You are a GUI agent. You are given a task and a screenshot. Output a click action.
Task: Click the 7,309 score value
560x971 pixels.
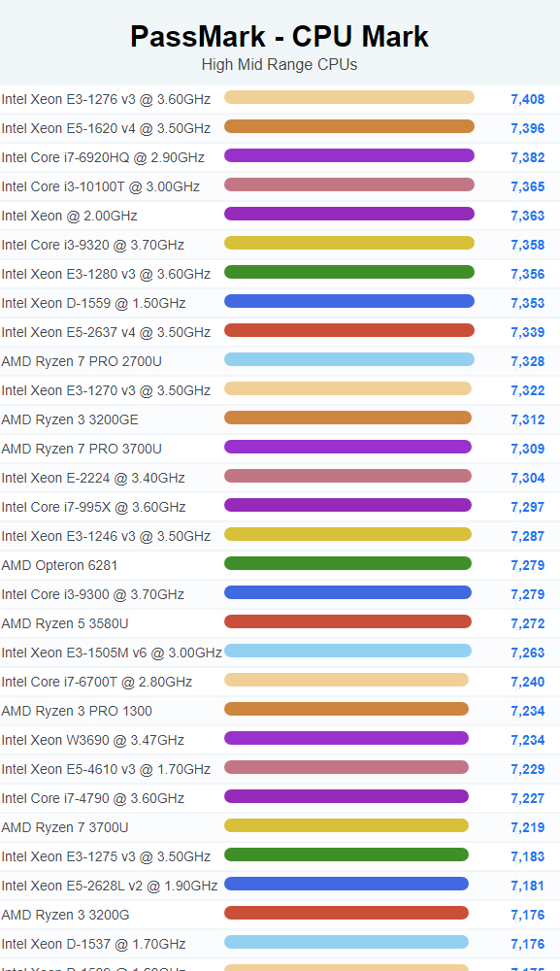528,449
